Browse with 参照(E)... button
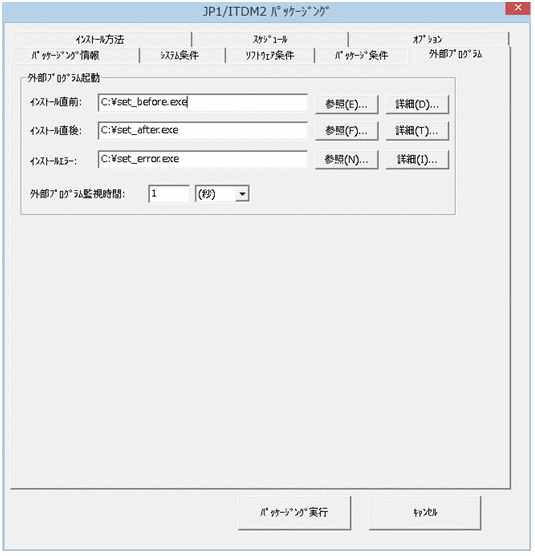 346,104
